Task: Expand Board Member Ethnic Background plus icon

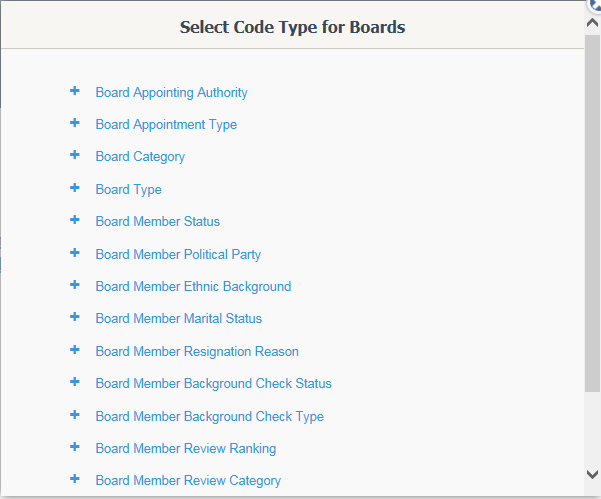Action: point(75,285)
